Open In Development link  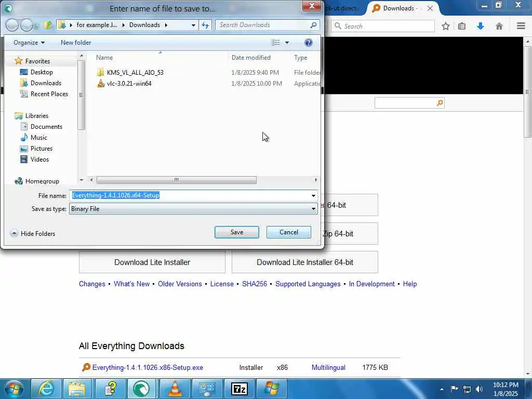pyautogui.click(x=371, y=284)
